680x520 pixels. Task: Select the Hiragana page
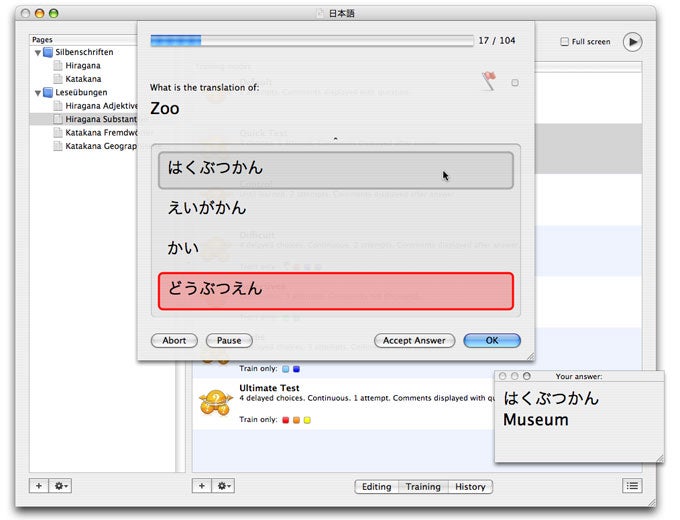[x=83, y=65]
